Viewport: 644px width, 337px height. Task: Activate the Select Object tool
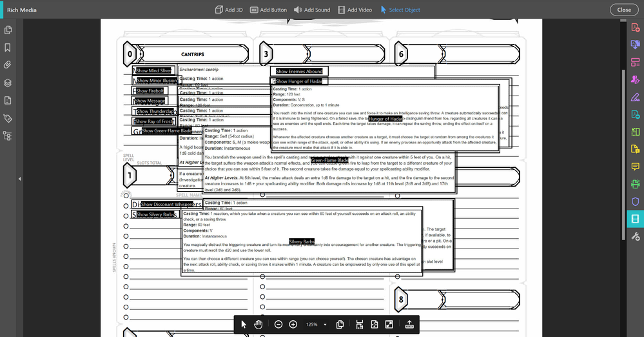(400, 10)
